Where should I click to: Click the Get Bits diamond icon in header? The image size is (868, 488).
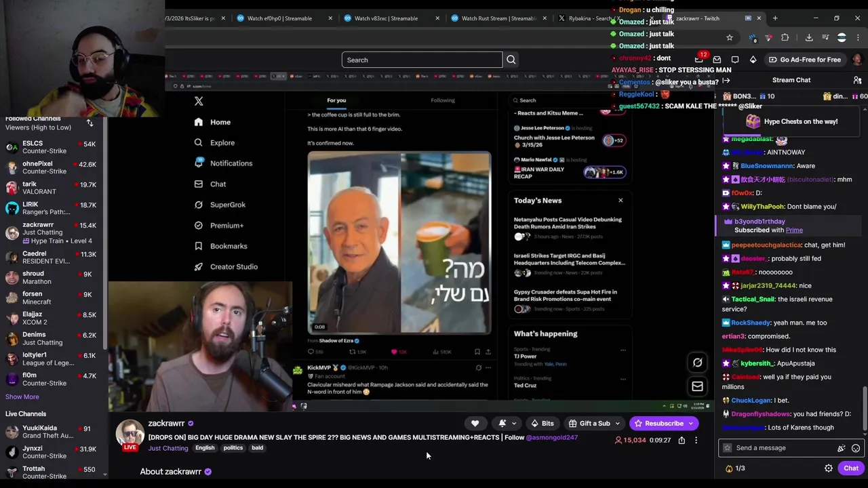point(753,60)
